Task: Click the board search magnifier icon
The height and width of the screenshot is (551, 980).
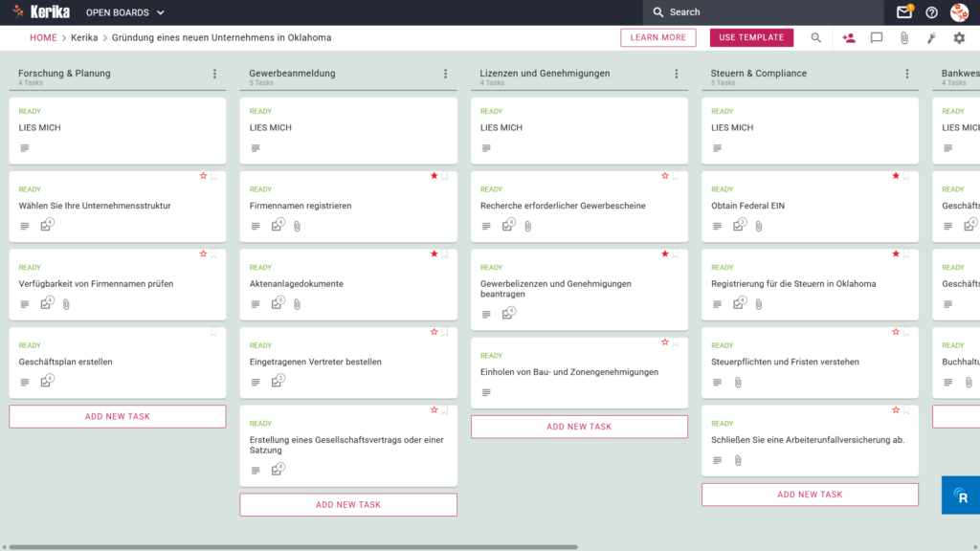Action: coord(815,38)
